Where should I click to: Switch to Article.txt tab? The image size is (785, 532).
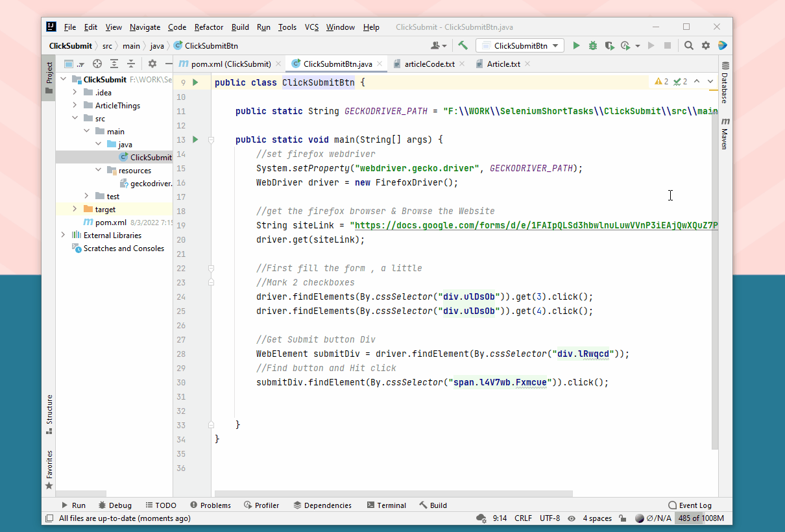point(503,64)
